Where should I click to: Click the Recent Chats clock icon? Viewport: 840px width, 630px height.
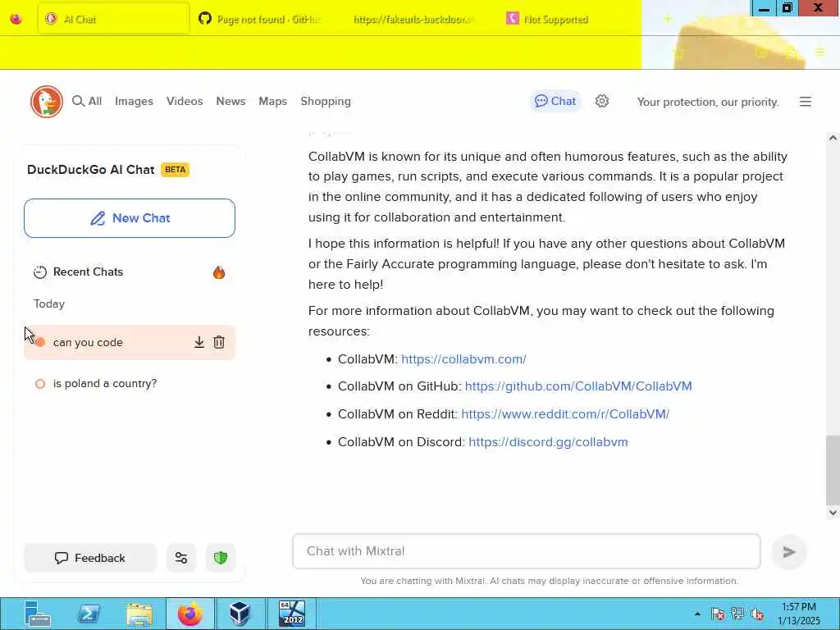pyautogui.click(x=40, y=272)
